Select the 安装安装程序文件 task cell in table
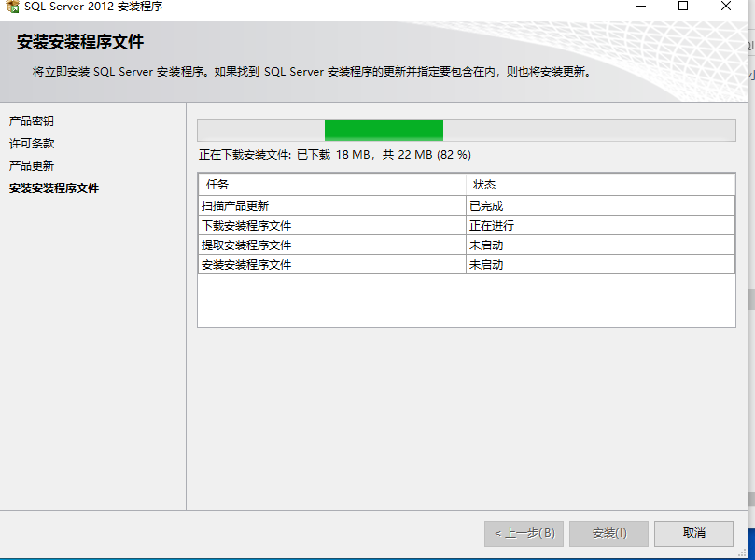This screenshot has height=560, width=755. 331,265
